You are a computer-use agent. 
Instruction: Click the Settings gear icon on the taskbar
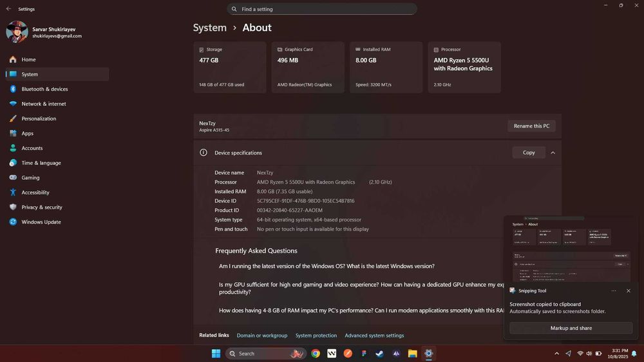[428, 354]
